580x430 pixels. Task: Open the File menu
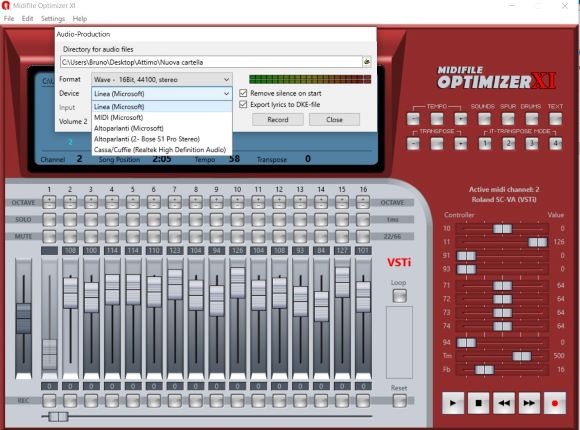tap(9, 19)
